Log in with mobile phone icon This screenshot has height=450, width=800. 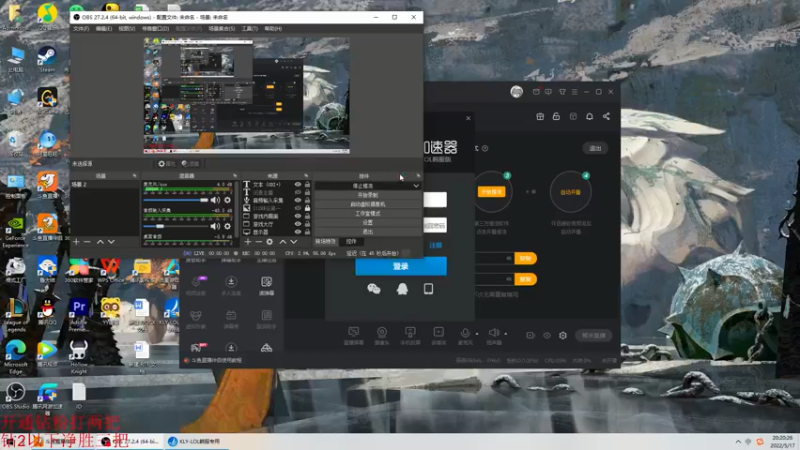pyautogui.click(x=429, y=289)
